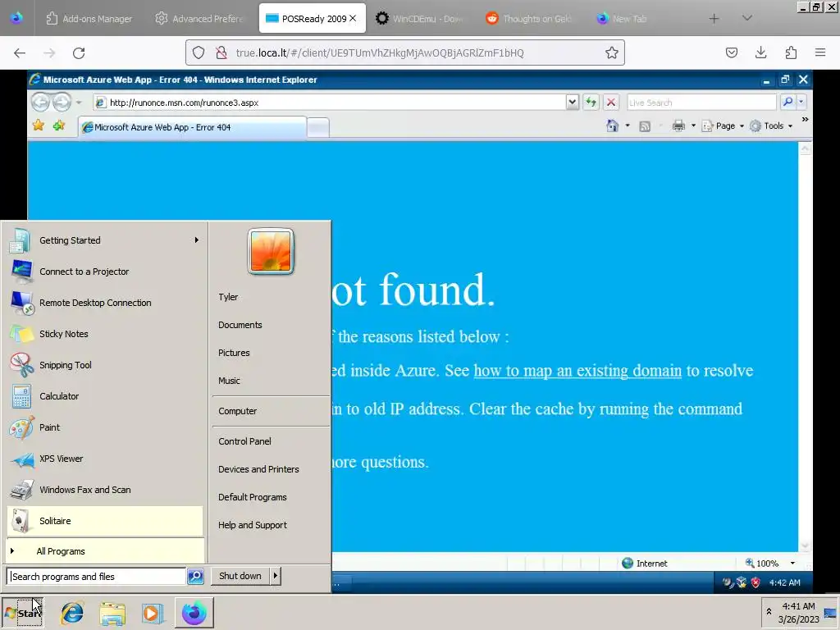840x630 pixels.
Task: Launch Connect to a Projector
Action: click(x=105, y=272)
